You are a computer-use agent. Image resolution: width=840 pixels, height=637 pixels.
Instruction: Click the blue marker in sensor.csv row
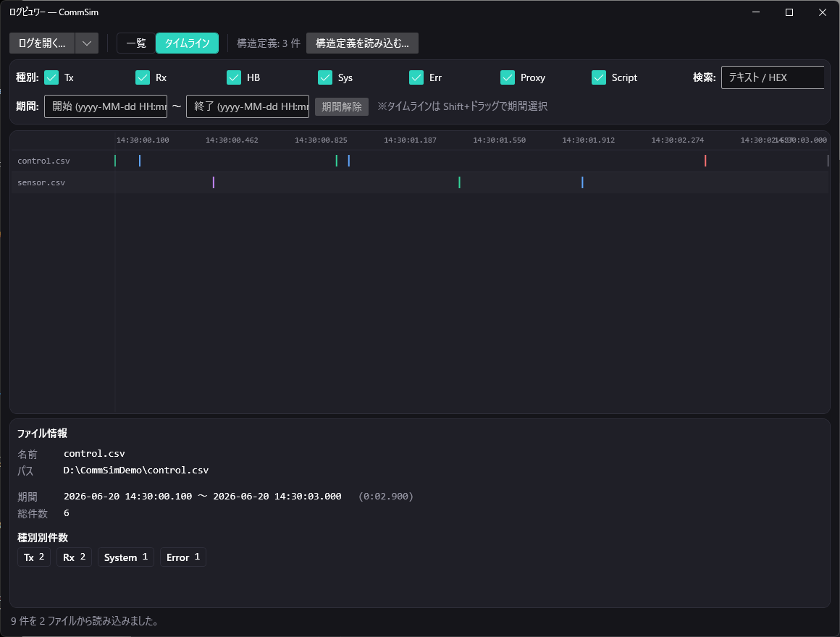click(x=582, y=182)
